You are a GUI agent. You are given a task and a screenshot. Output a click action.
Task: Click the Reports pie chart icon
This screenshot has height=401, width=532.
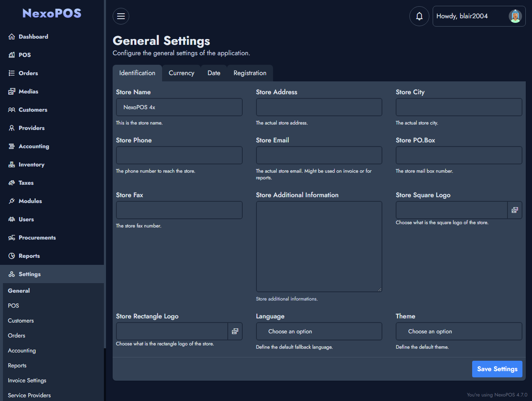pyautogui.click(x=12, y=256)
